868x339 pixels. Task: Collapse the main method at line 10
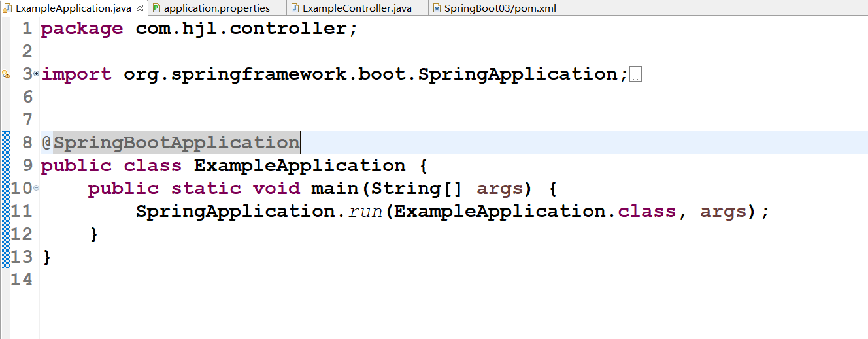click(36, 188)
